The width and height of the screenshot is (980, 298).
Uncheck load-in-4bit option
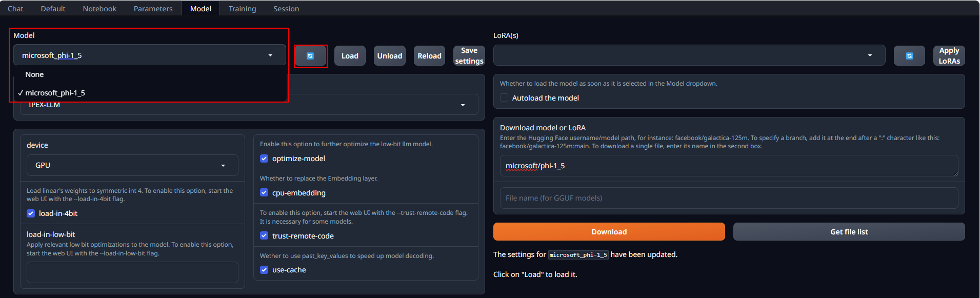point(31,213)
